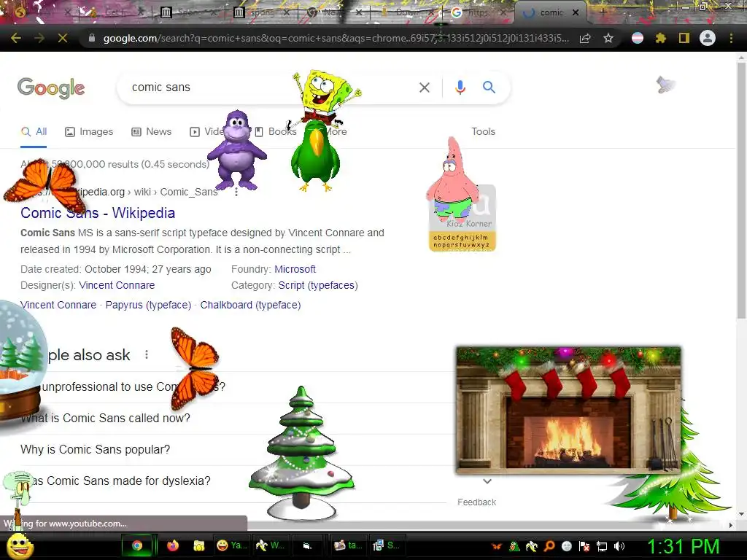This screenshot has height=560, width=747.
Task: Switch to the 'ta...' taskbar window
Action: pyautogui.click(x=348, y=545)
